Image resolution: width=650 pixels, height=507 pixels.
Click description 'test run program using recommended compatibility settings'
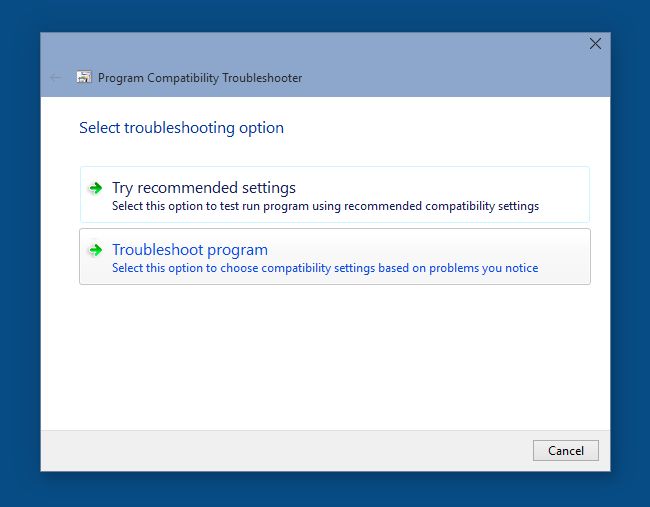pos(379,206)
